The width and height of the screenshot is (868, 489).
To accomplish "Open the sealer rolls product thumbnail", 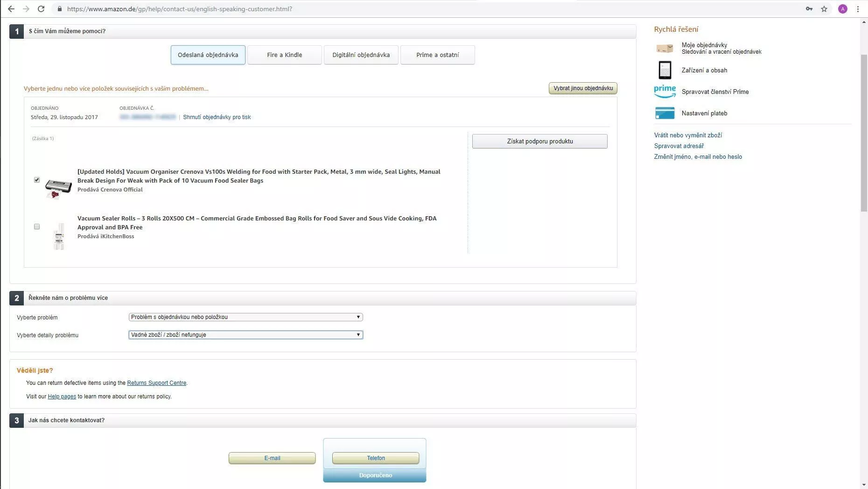I will click(59, 236).
